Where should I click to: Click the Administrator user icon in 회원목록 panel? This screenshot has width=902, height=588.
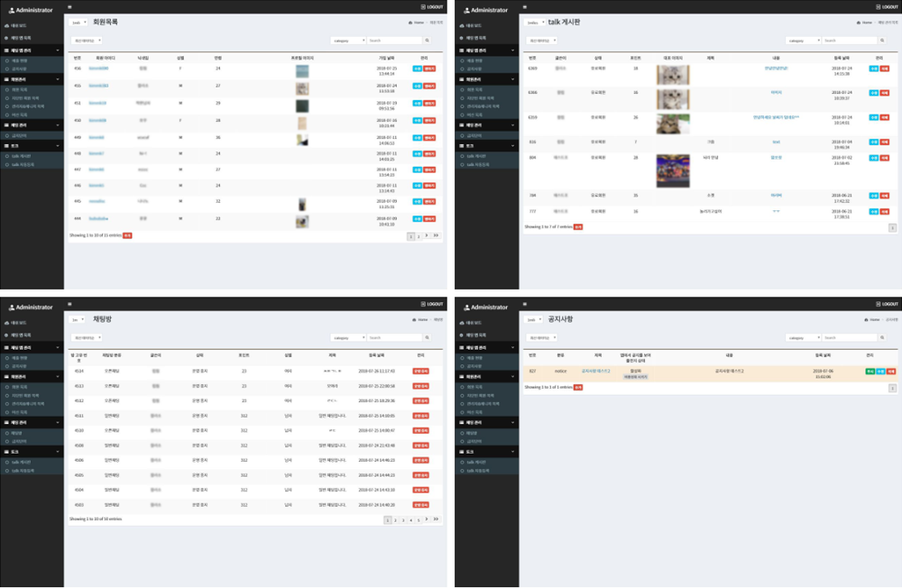[x=11, y=10]
